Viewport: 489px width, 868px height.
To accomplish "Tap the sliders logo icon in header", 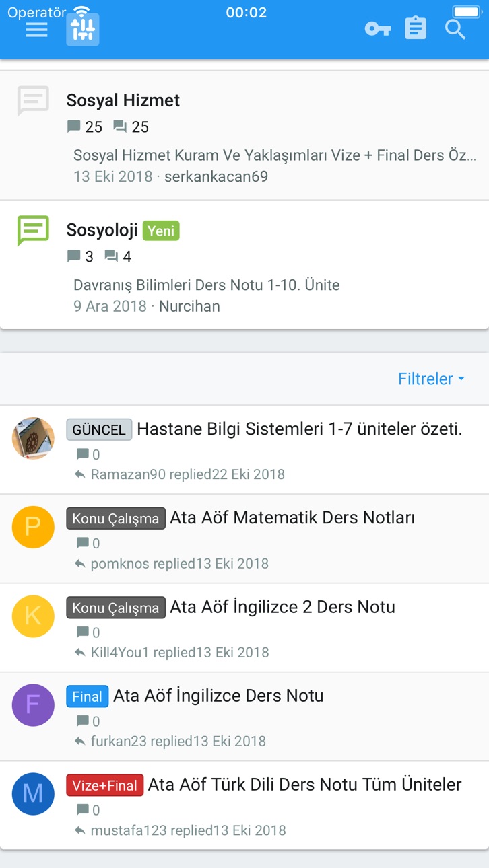I will pyautogui.click(x=83, y=30).
